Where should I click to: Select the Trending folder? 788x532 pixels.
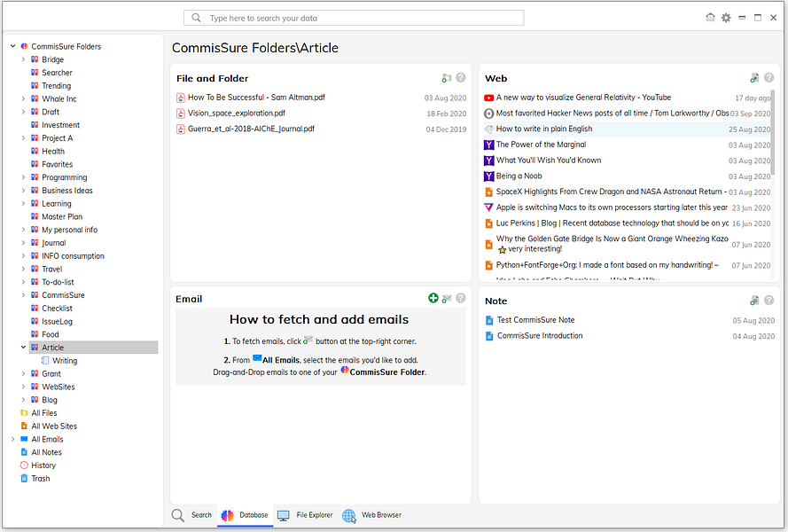coord(57,85)
